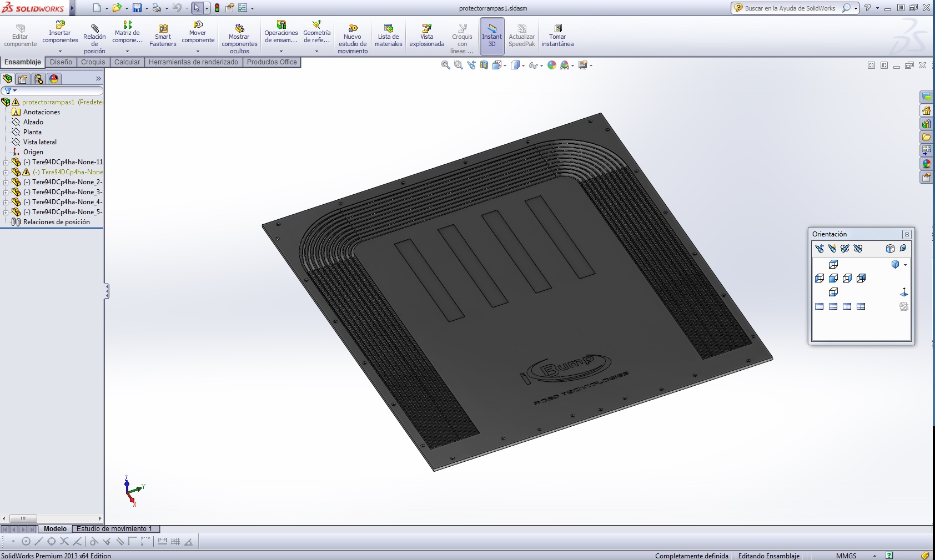Switch to Calcular tab

coord(127,62)
